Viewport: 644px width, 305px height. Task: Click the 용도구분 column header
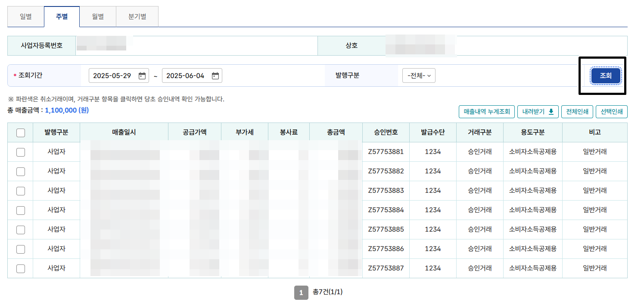click(x=533, y=132)
